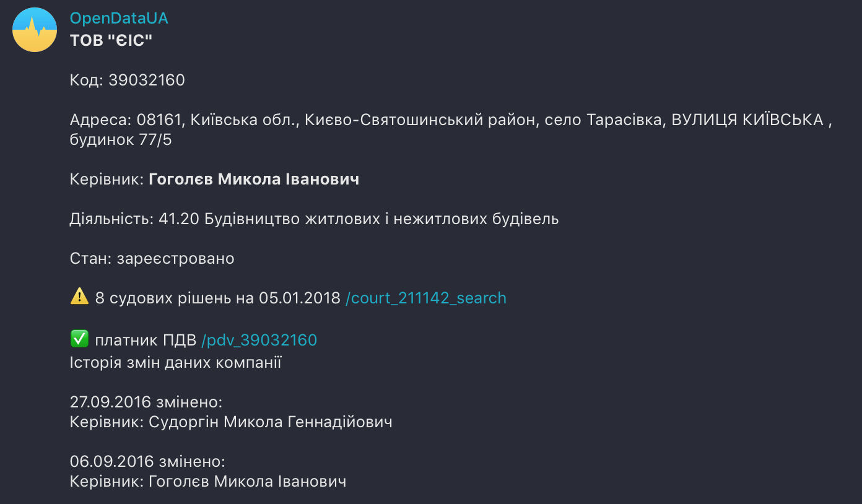This screenshot has width=862, height=504.
Task: Click the bold director name Гоголєв Микола Іванович
Action: click(254, 180)
